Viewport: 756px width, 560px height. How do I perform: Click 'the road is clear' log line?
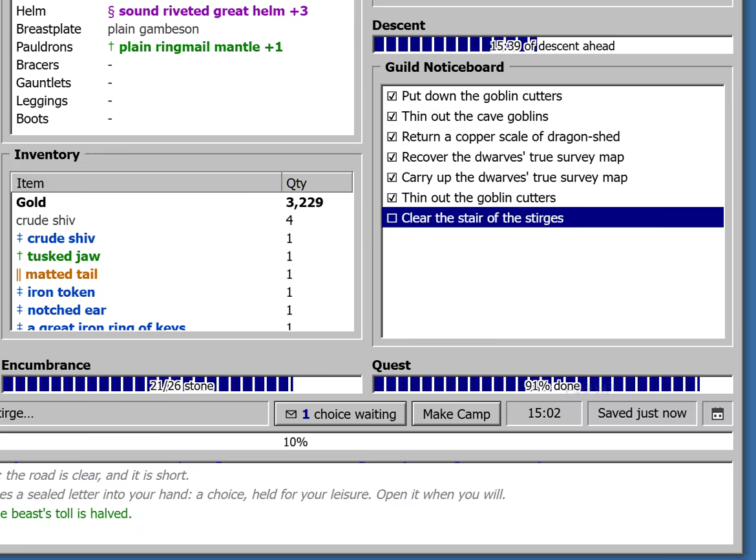click(94, 475)
